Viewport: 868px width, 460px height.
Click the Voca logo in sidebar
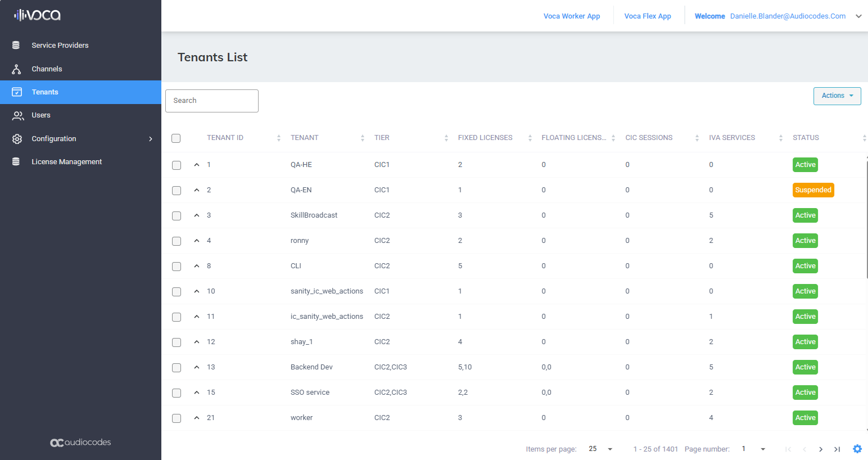point(37,15)
